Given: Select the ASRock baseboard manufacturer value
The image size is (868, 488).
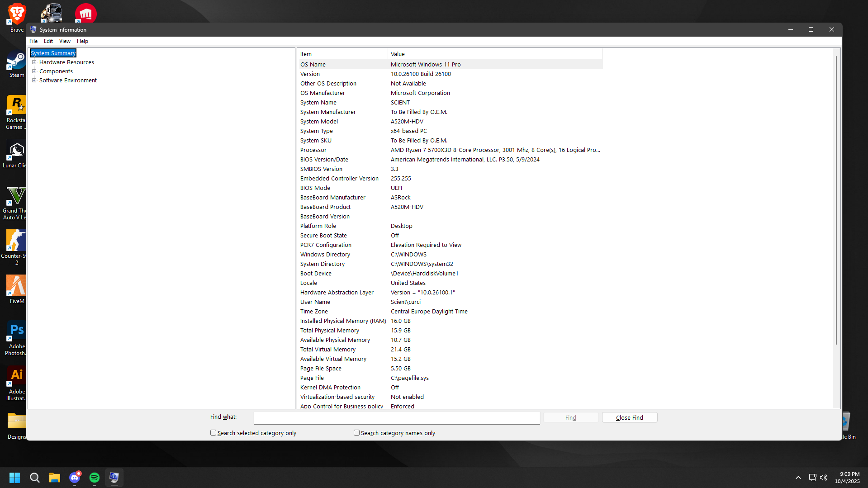Looking at the screenshot, I should [401, 198].
